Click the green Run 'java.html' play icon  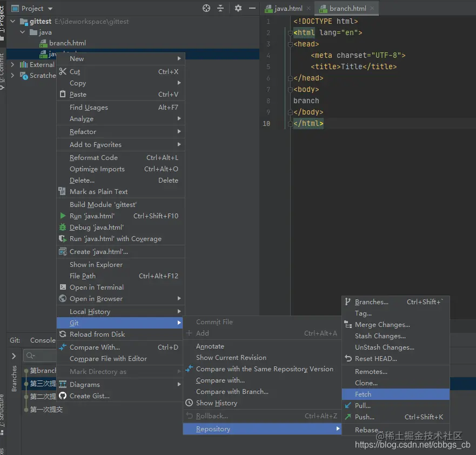pos(63,216)
